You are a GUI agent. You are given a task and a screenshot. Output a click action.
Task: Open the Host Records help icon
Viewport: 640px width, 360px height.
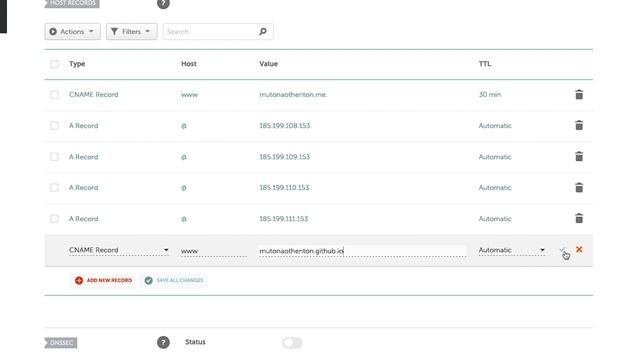(x=163, y=3)
